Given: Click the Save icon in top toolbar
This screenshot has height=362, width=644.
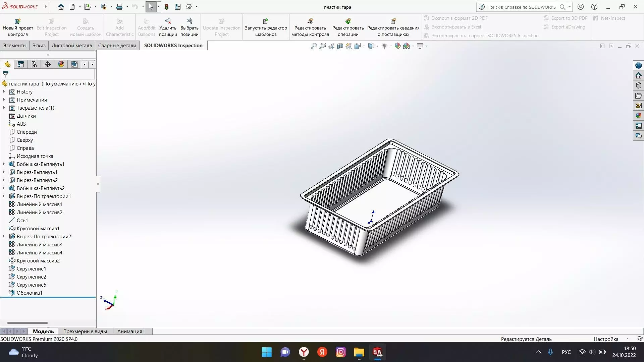Looking at the screenshot, I should [104, 7].
